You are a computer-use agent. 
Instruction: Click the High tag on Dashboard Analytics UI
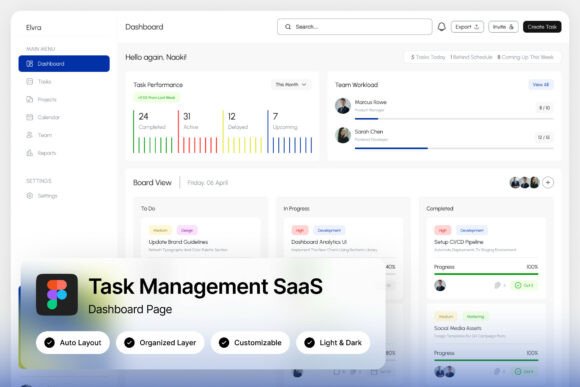tap(300, 230)
